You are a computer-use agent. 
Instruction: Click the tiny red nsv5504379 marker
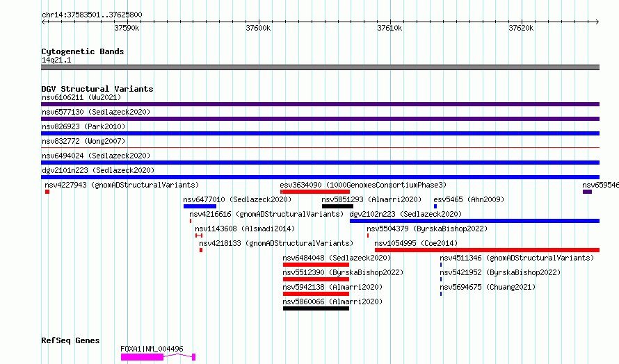click(x=368, y=235)
